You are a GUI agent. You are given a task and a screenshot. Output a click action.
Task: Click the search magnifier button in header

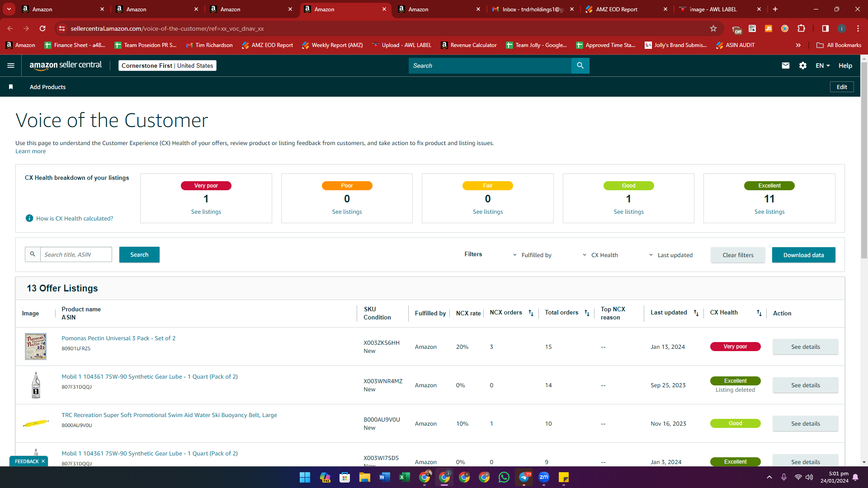coord(580,66)
